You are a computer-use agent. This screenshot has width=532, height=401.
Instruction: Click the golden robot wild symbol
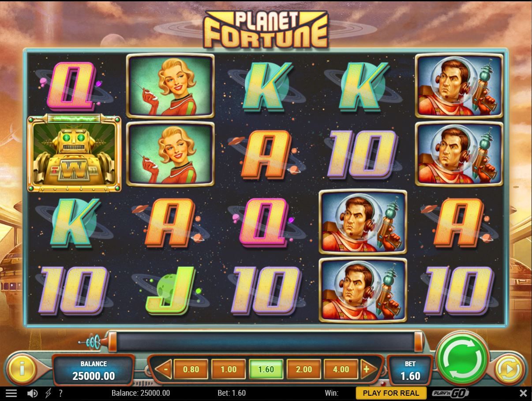click(x=74, y=154)
